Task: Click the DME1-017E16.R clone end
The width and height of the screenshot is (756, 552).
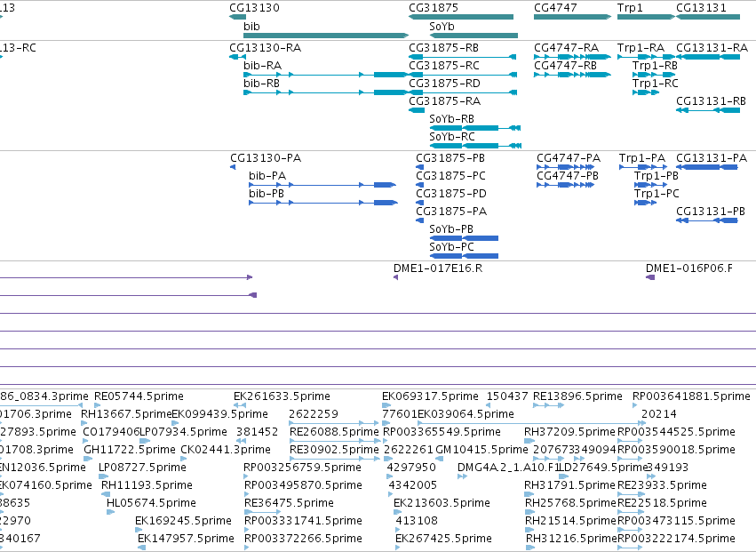Action: (396, 277)
